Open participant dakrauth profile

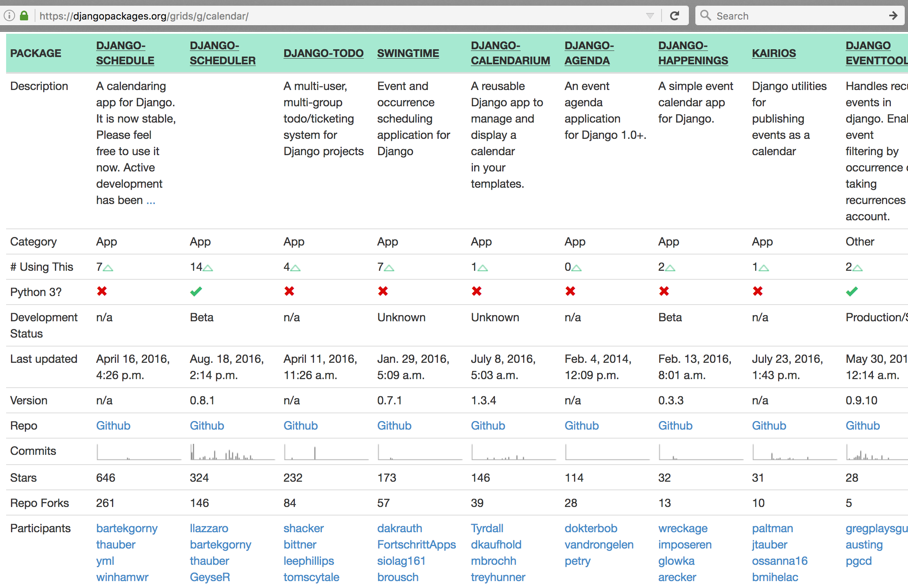click(400, 529)
